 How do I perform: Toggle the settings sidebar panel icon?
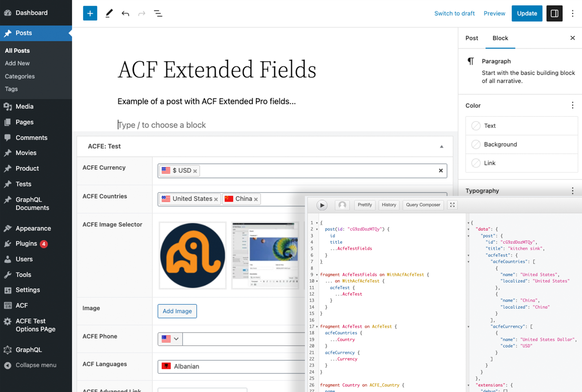554,13
